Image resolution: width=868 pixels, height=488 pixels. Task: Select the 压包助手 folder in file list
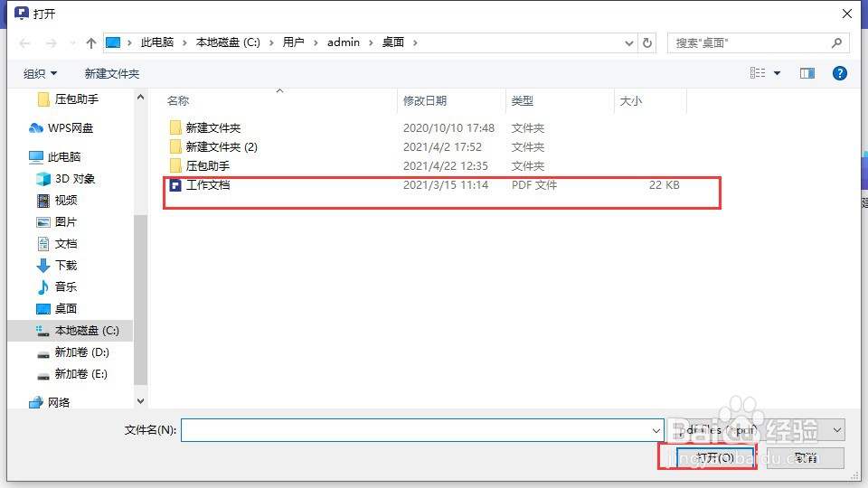208,165
